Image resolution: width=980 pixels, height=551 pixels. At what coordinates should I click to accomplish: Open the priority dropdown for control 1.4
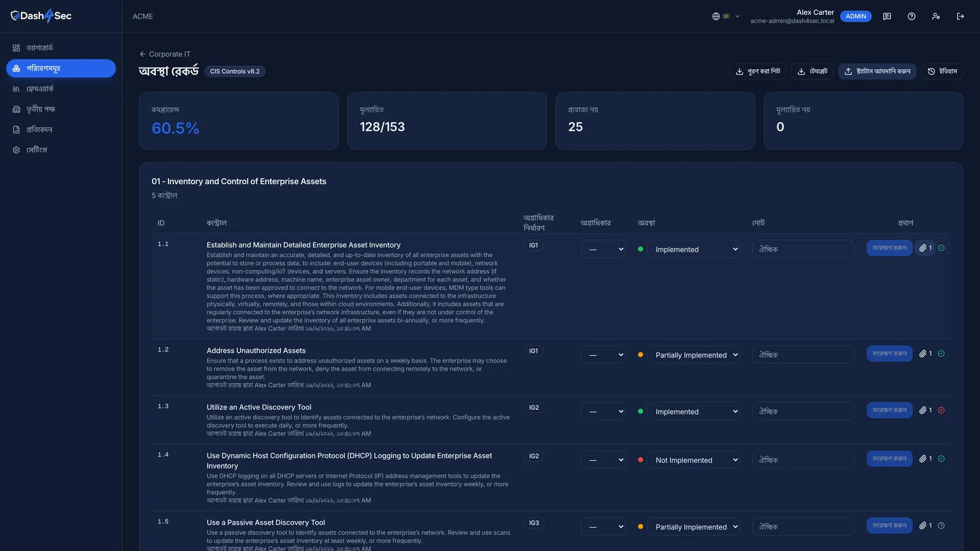(x=603, y=460)
